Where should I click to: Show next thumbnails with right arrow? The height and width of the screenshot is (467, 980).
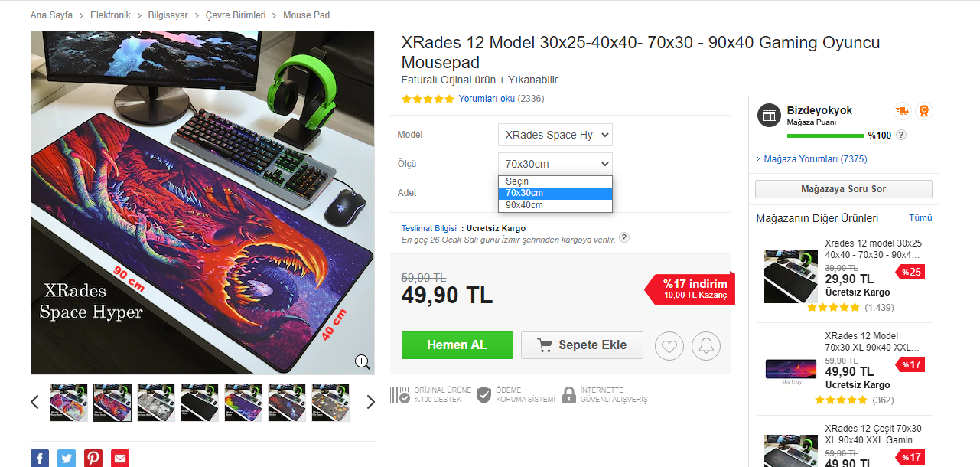(371, 402)
